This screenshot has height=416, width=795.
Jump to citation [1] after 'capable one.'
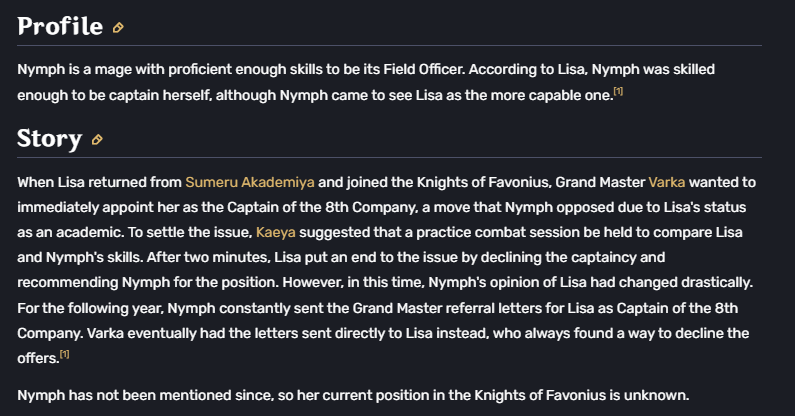(618, 91)
